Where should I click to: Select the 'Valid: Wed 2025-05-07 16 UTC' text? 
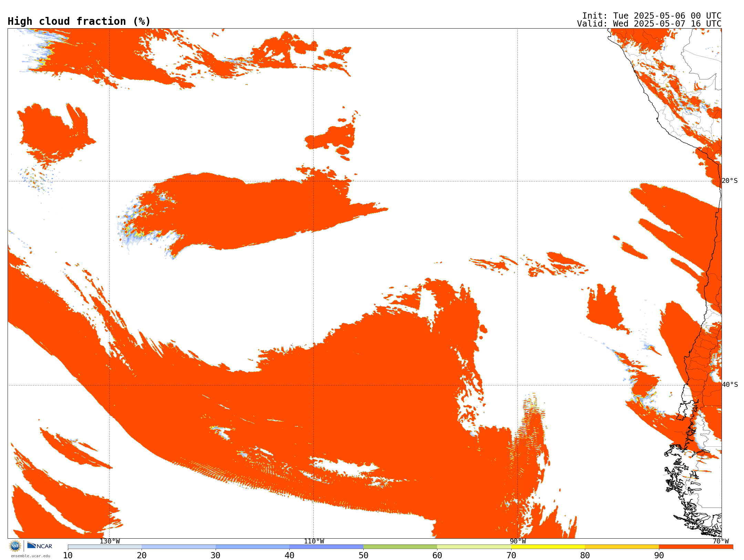point(649,24)
